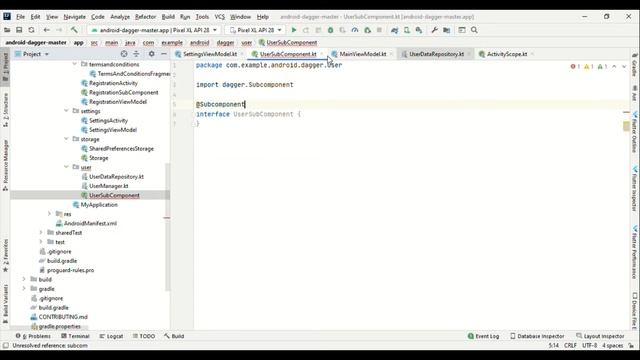Toggle the Structure tool window
This screenshot has height=360, width=640.
tap(5, 110)
